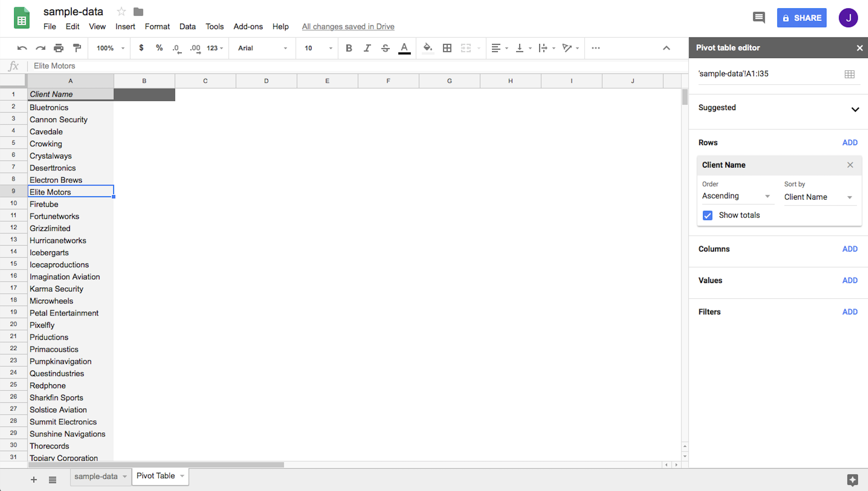Open the text rotation options
This screenshot has height=491, width=868.
570,48
